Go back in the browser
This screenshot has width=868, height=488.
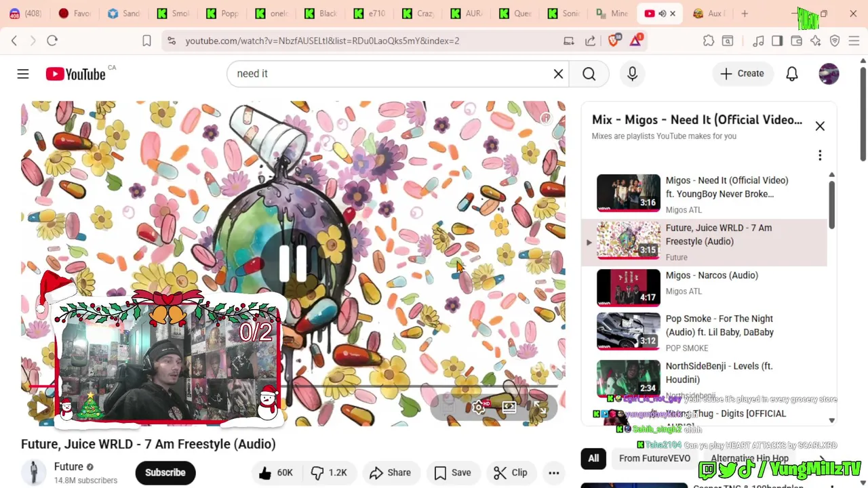coord(14,41)
